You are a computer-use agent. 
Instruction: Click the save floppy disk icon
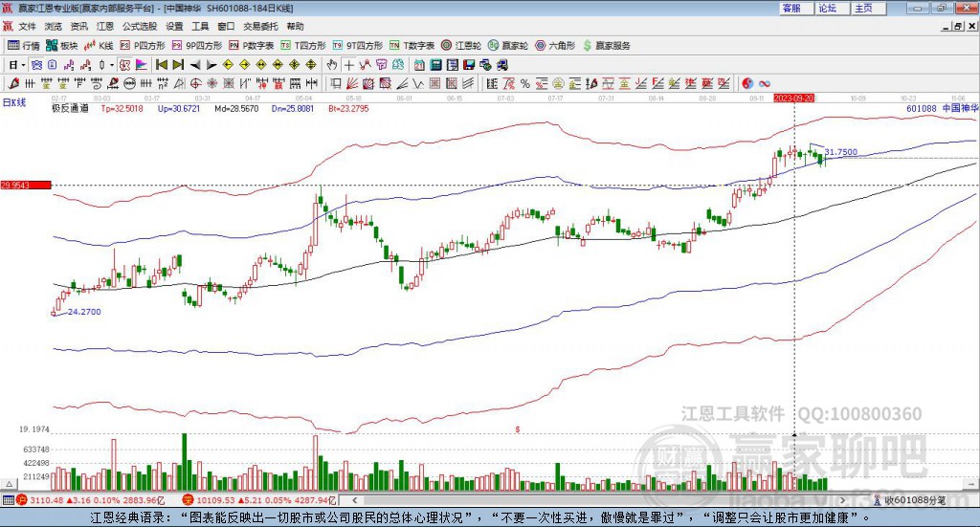point(469,65)
